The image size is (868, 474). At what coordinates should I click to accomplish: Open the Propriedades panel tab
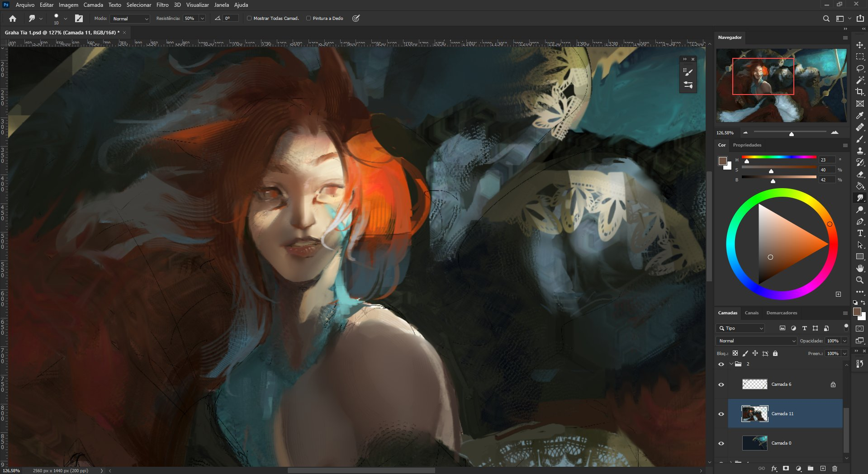click(x=747, y=145)
